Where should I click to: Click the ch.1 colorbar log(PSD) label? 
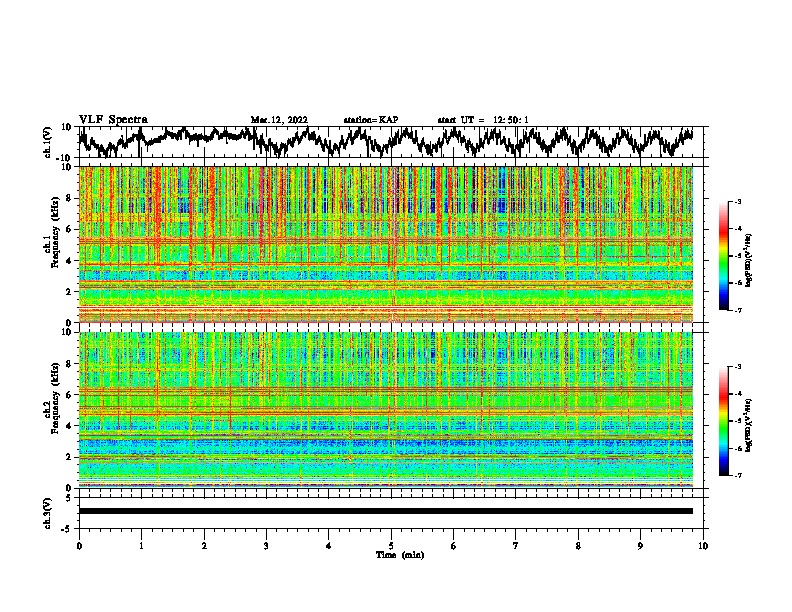[748, 261]
